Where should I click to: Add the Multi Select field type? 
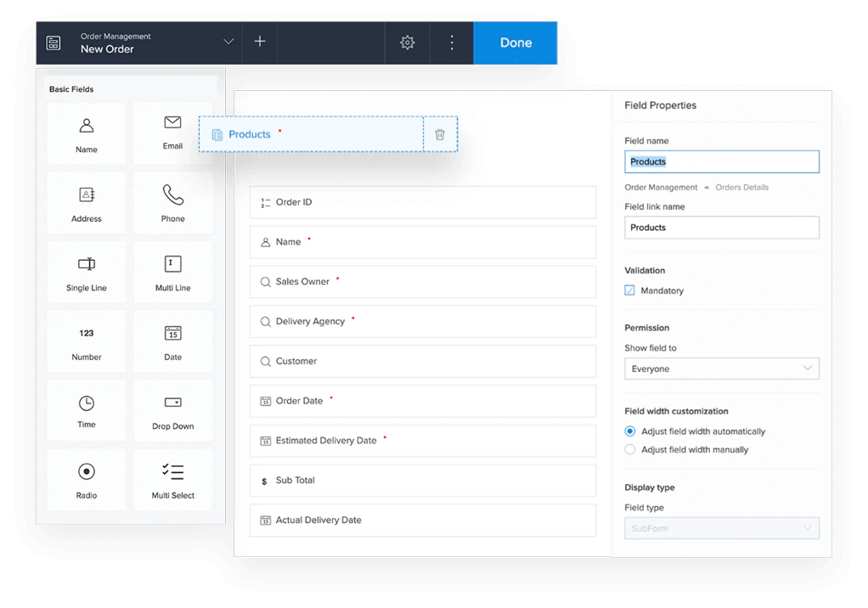coord(172,480)
